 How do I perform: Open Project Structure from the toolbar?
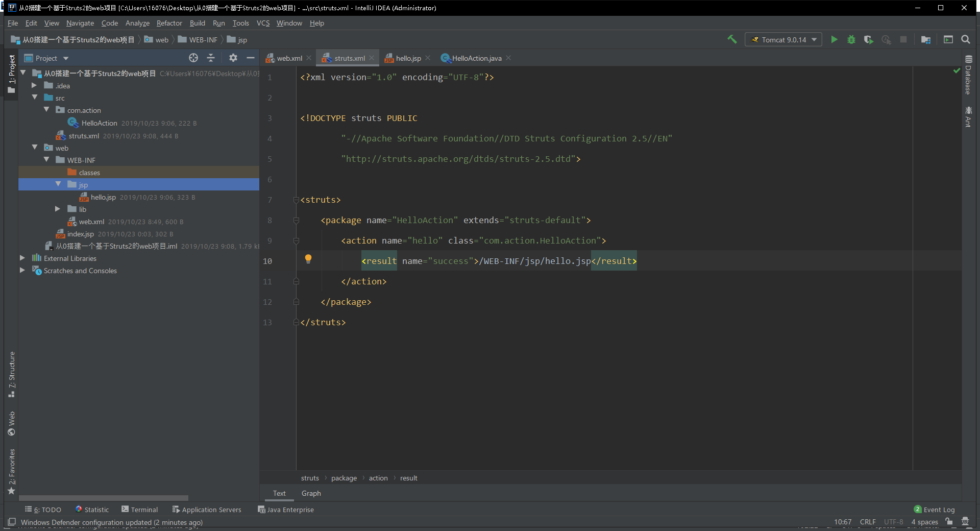click(925, 39)
